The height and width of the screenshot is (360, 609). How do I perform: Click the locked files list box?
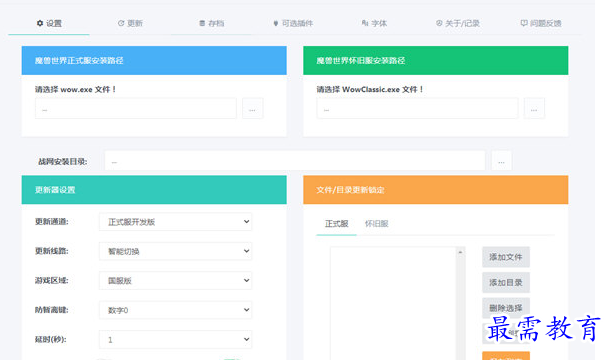coord(393,303)
